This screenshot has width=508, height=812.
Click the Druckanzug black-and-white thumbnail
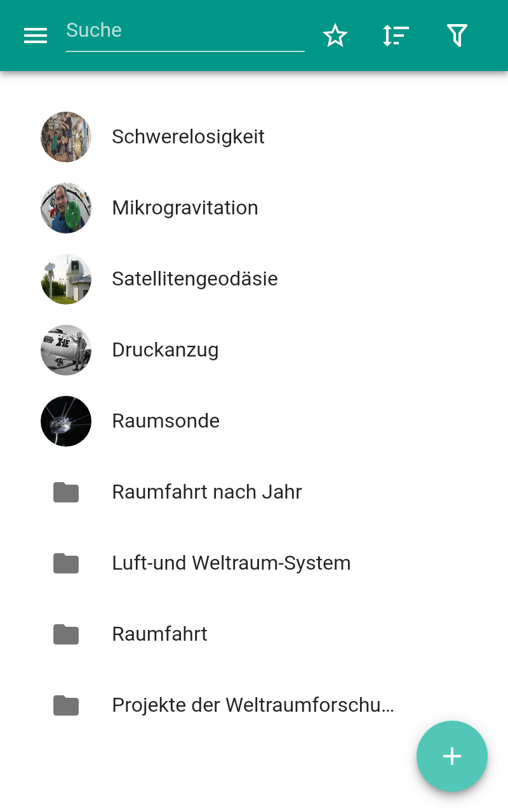66,350
